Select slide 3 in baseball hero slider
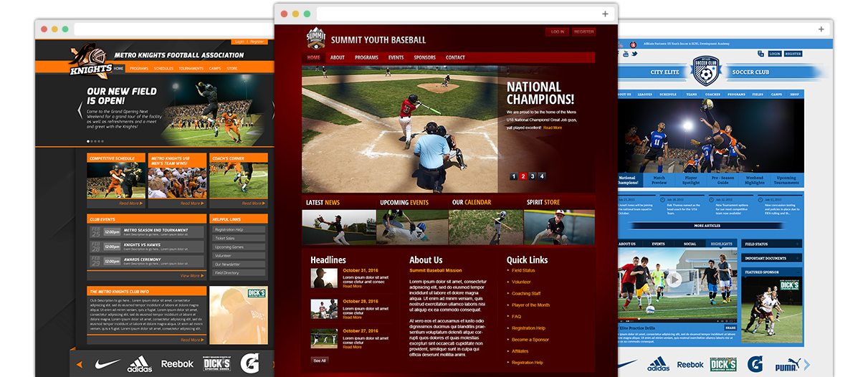Screen dimensions: 868x377 coord(533,176)
